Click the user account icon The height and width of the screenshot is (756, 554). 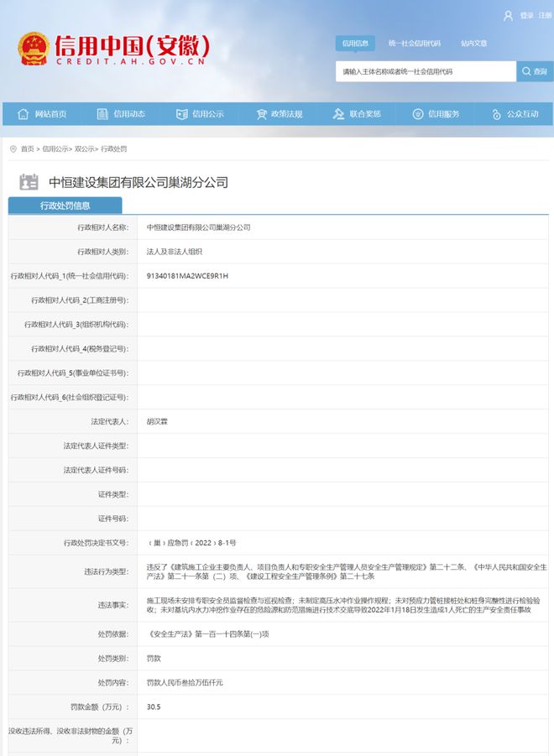(x=508, y=15)
